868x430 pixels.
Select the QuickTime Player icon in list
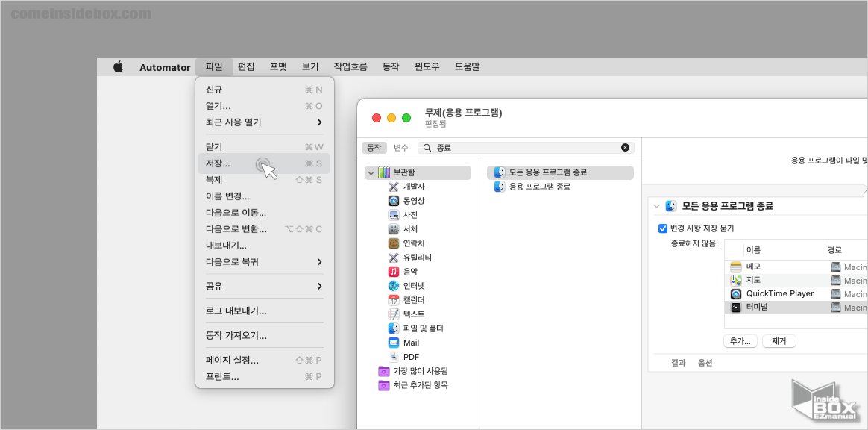[736, 293]
